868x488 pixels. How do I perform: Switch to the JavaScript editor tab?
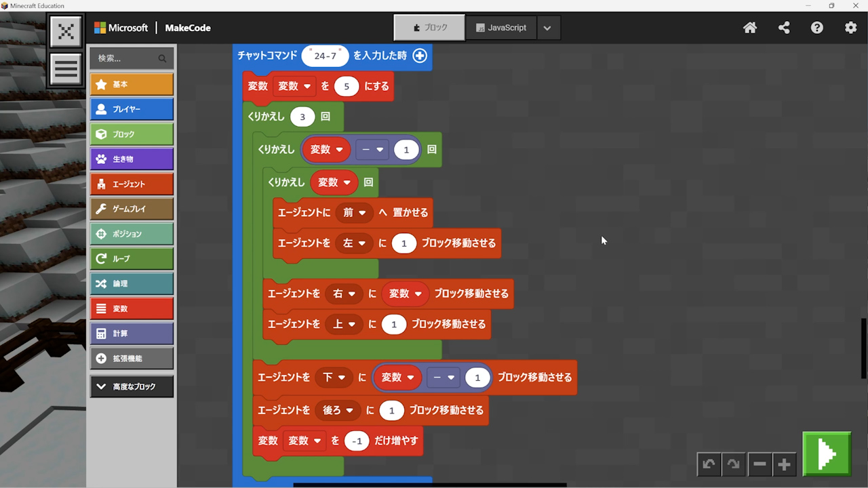coord(501,28)
